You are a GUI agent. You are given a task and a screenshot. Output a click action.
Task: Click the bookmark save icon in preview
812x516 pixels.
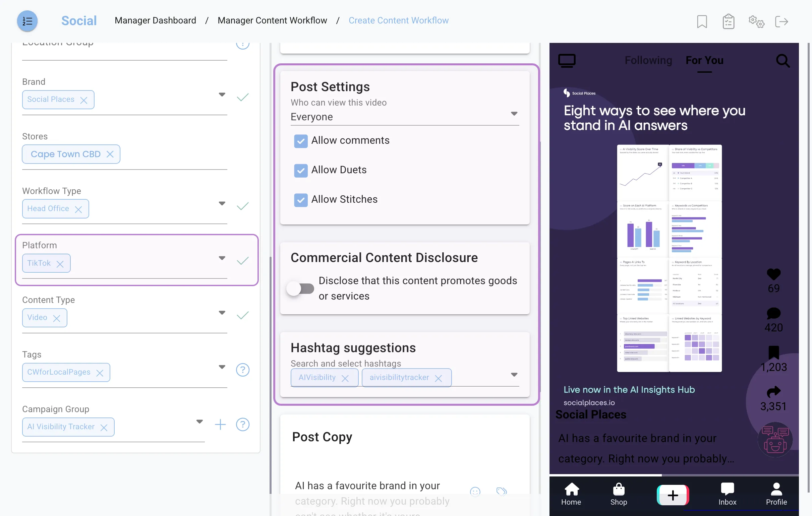point(773,352)
